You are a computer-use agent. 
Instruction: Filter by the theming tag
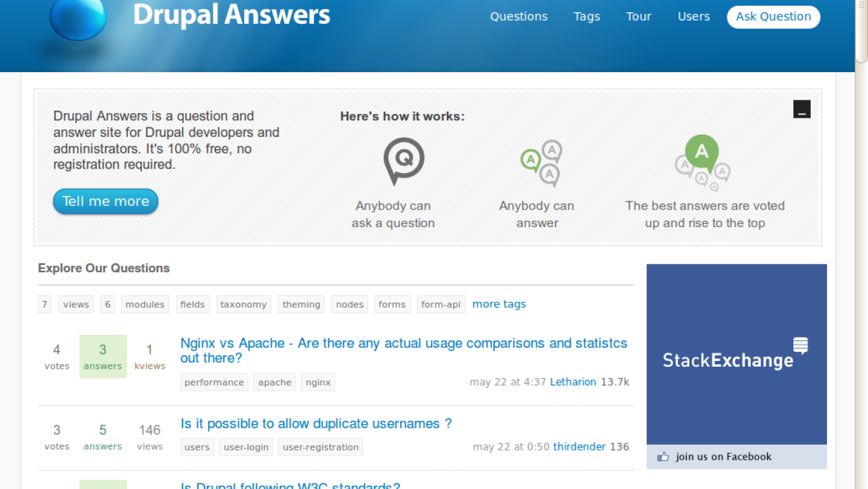pos(302,304)
